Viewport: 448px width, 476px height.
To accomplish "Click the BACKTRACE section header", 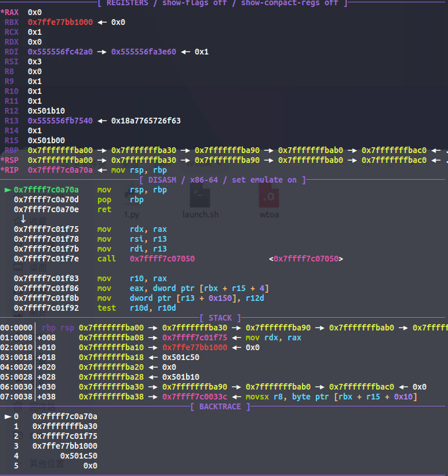I will (x=220, y=407).
